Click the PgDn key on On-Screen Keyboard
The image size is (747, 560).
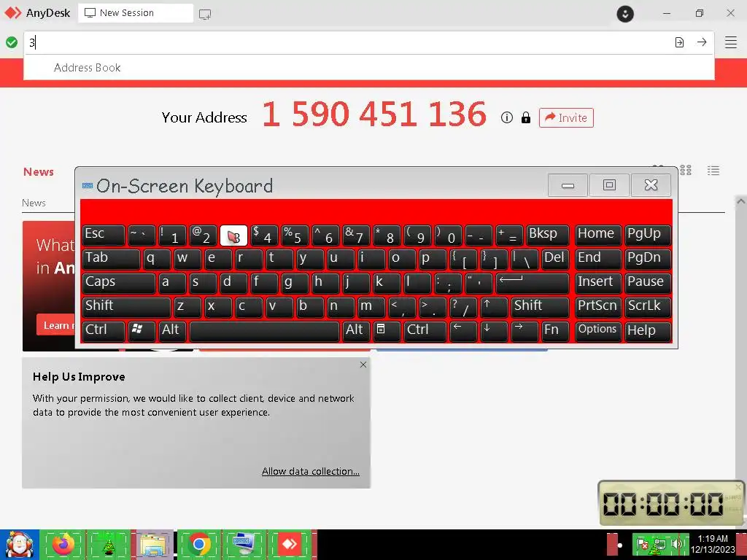(x=648, y=259)
